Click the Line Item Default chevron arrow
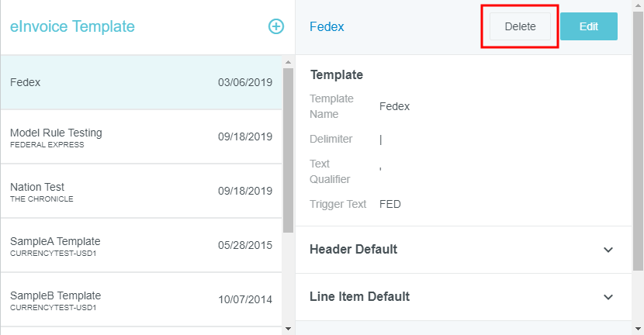The image size is (644, 335). 608,297
